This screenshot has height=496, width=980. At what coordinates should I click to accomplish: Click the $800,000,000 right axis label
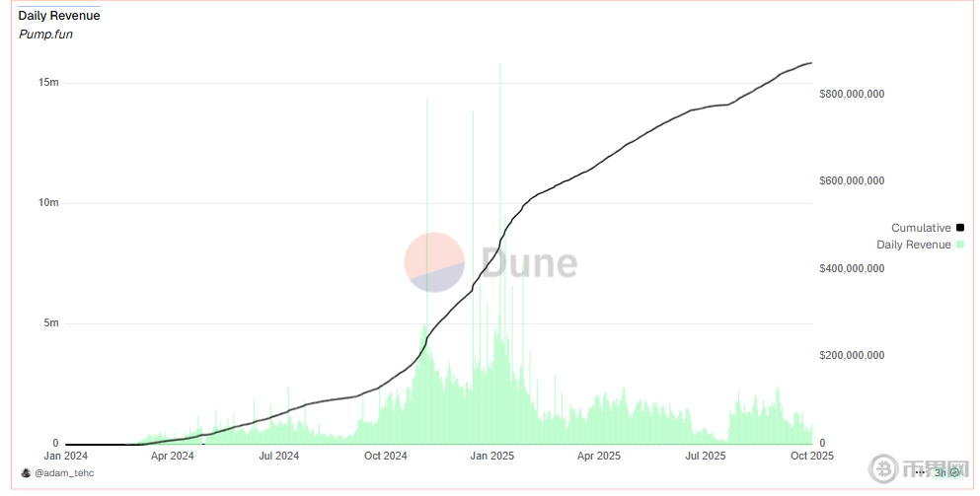(x=852, y=94)
